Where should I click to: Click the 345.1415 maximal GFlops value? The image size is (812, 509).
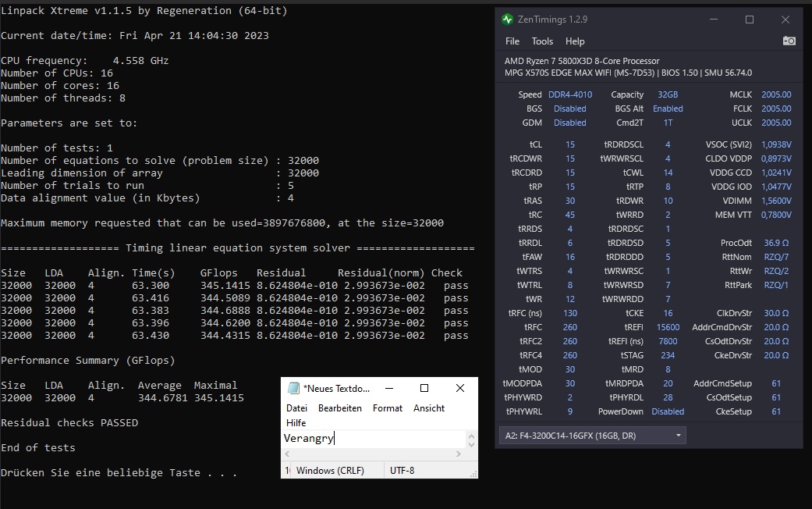[x=219, y=398]
